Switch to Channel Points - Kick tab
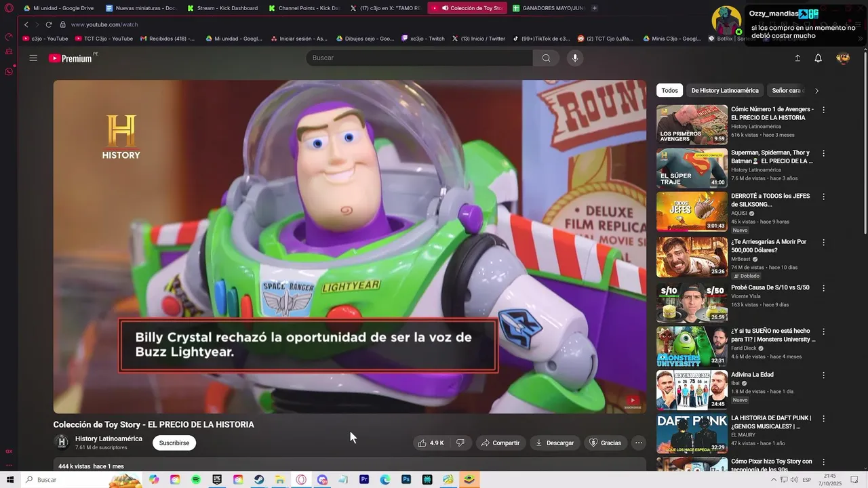The width and height of the screenshot is (868, 488). [304, 8]
